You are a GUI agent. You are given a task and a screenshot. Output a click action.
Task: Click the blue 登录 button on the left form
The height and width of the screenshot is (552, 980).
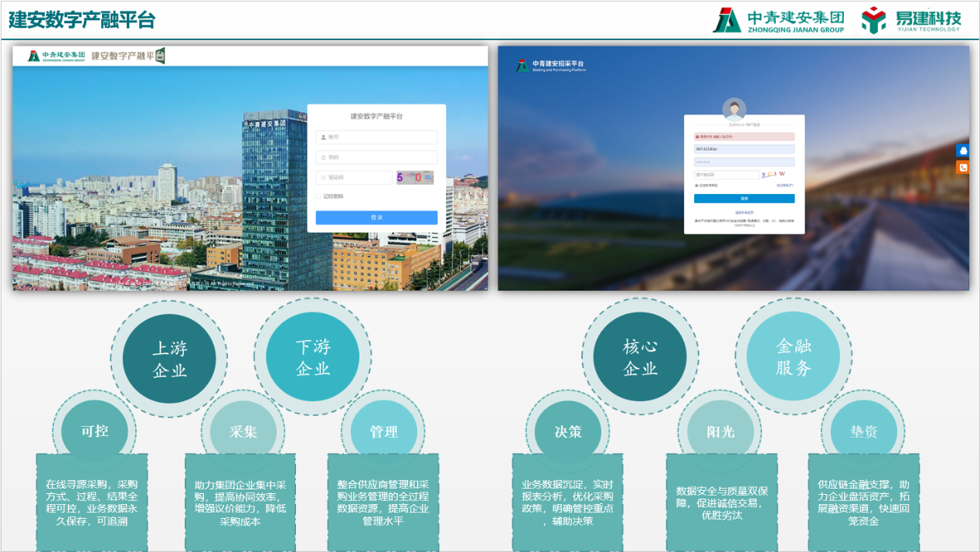pyautogui.click(x=376, y=216)
